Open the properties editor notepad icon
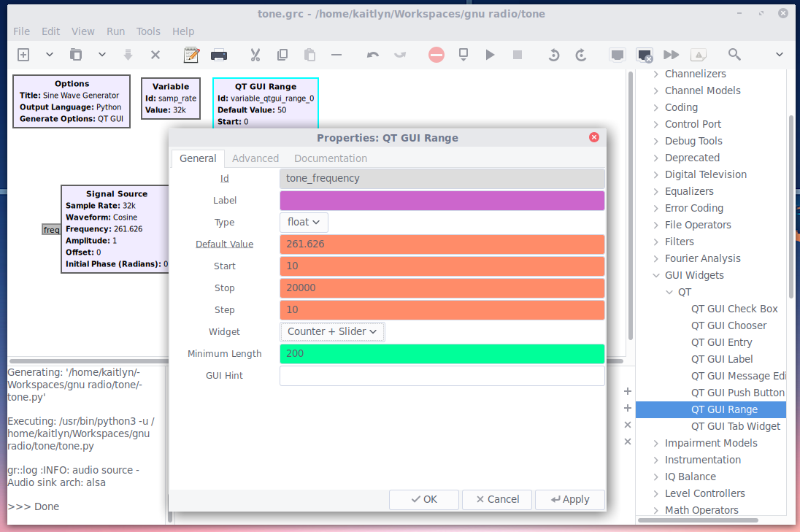Viewport: 800px width, 532px height. point(191,55)
